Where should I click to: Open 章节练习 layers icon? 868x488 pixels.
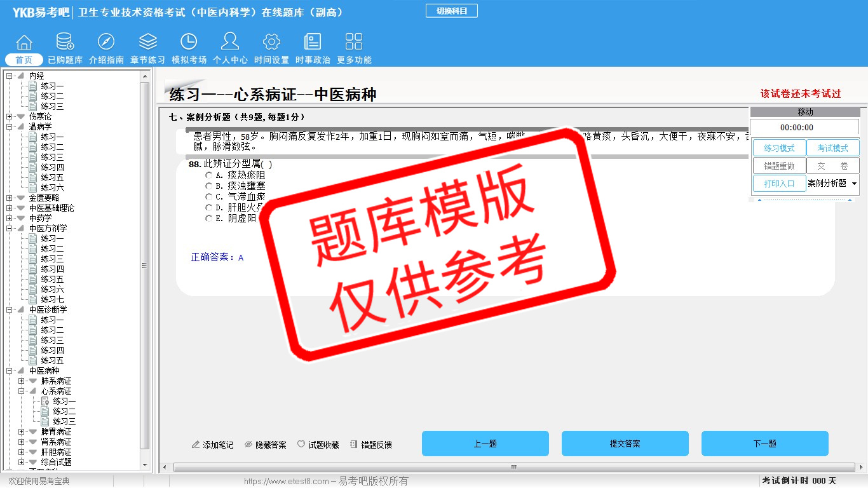pyautogui.click(x=147, y=43)
